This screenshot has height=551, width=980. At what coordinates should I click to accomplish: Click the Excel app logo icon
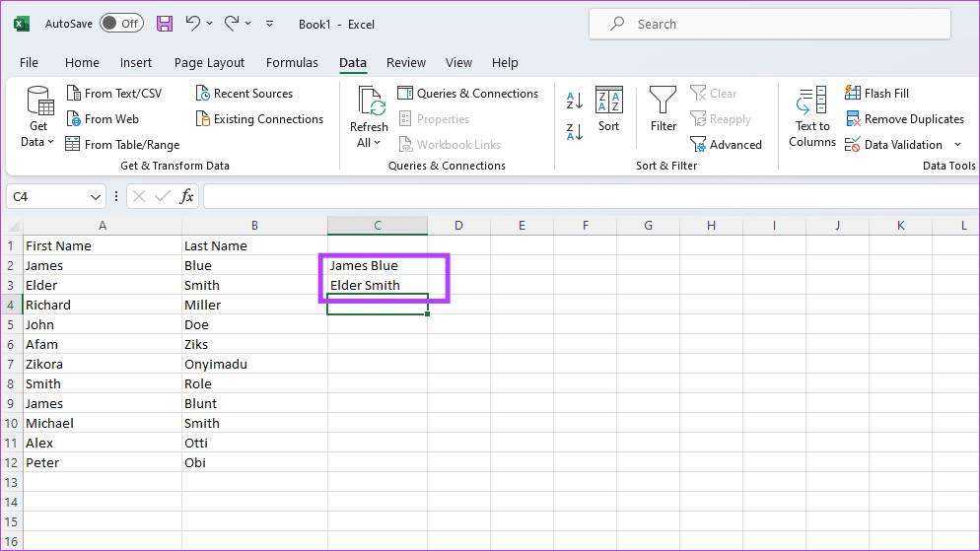point(22,24)
